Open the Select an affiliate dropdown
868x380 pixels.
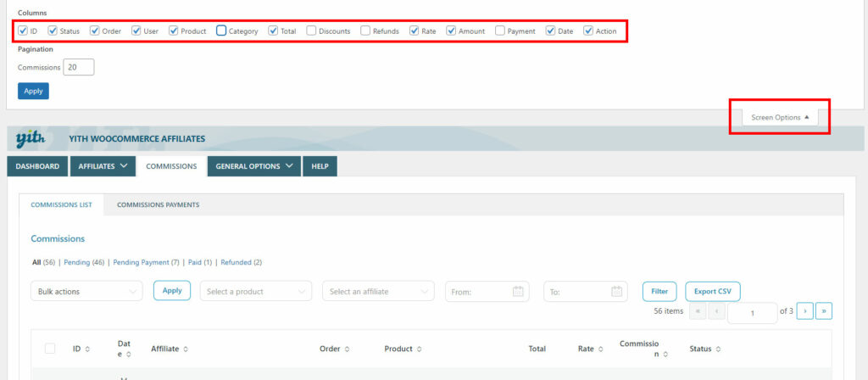coord(378,292)
